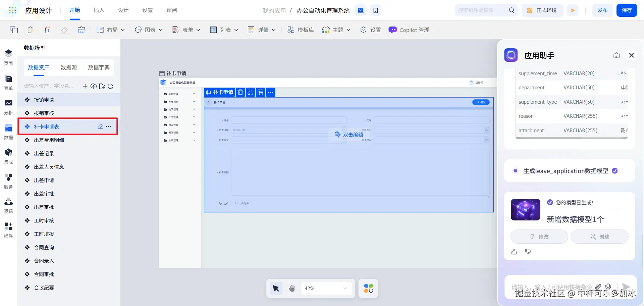Click the folder export icon in data panel
644x306 pixels.
click(102, 86)
